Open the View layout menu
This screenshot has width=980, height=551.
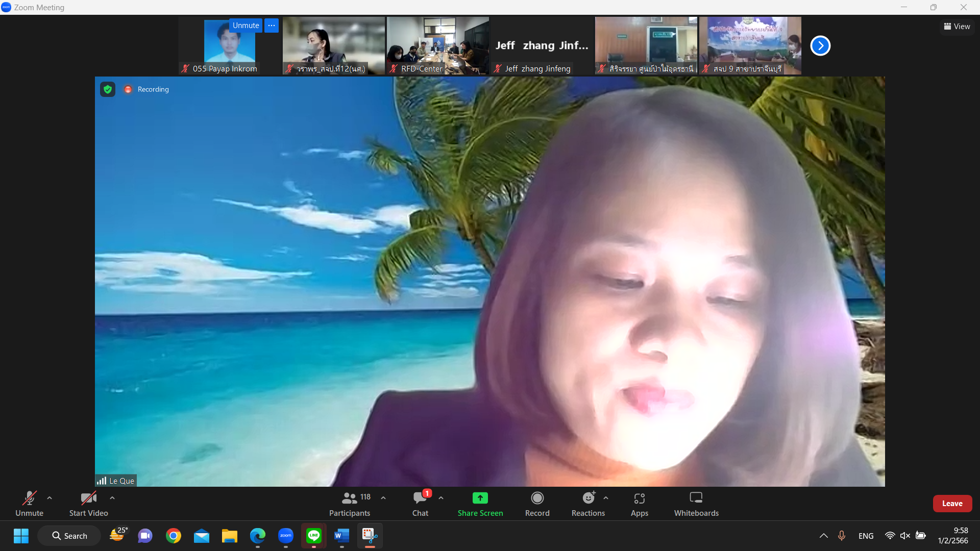(x=957, y=27)
